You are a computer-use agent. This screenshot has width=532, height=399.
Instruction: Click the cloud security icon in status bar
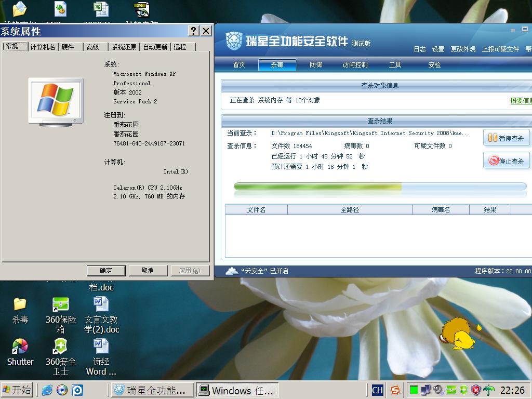pyautogui.click(x=232, y=271)
